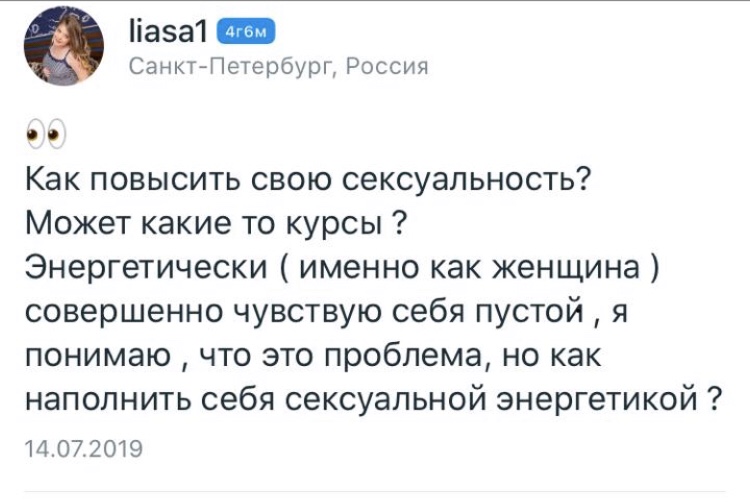Tap the line Может какие то курсы ?
Image resolution: width=750 pixels, height=504 pixels.
pyautogui.click(x=216, y=223)
